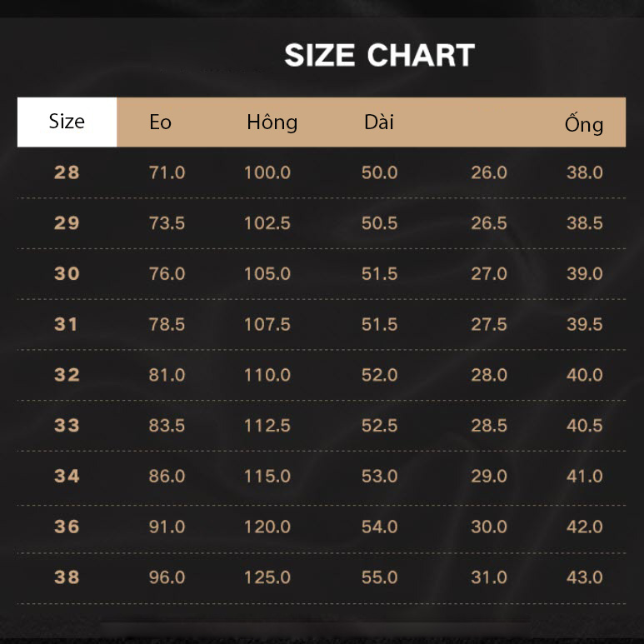
Task: Choose size 32 row label
Action: click(67, 375)
